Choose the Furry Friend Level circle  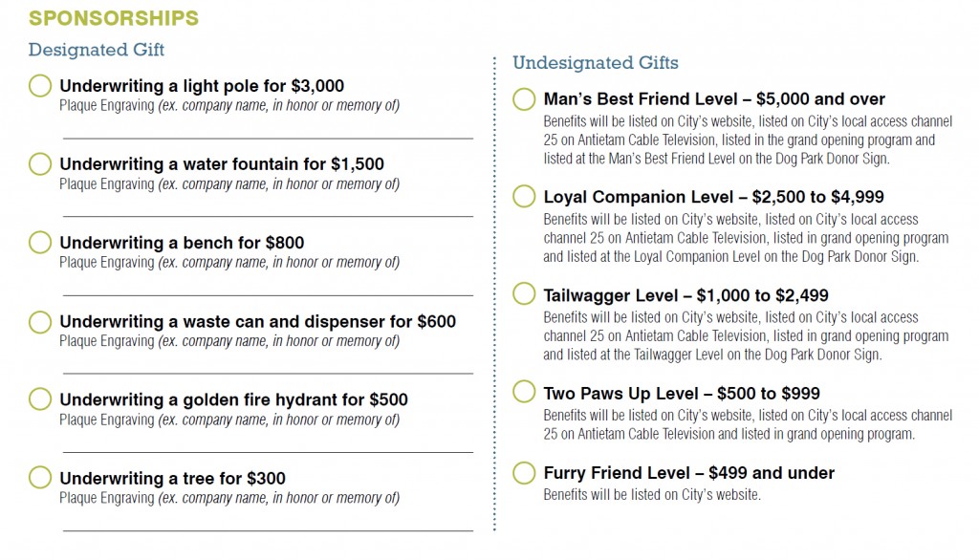(x=524, y=473)
